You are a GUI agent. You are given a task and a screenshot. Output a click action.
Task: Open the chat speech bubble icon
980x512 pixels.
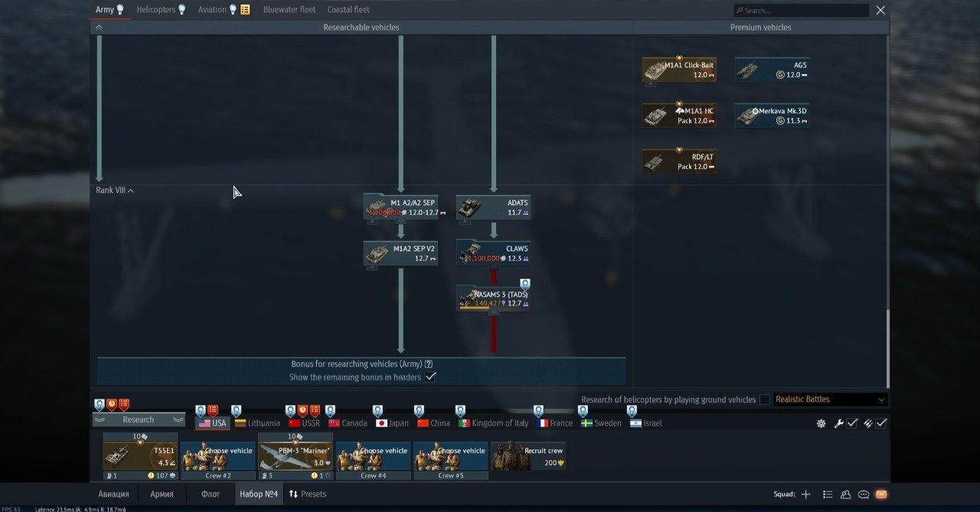[x=864, y=494]
